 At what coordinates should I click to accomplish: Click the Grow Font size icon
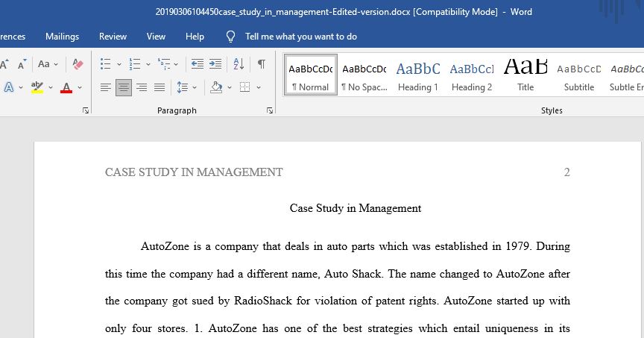tap(4, 64)
